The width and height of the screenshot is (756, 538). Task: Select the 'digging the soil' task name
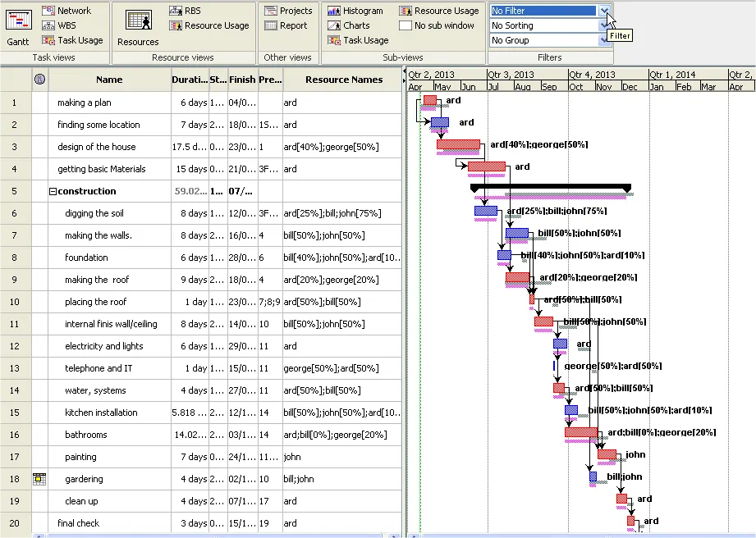point(94,213)
